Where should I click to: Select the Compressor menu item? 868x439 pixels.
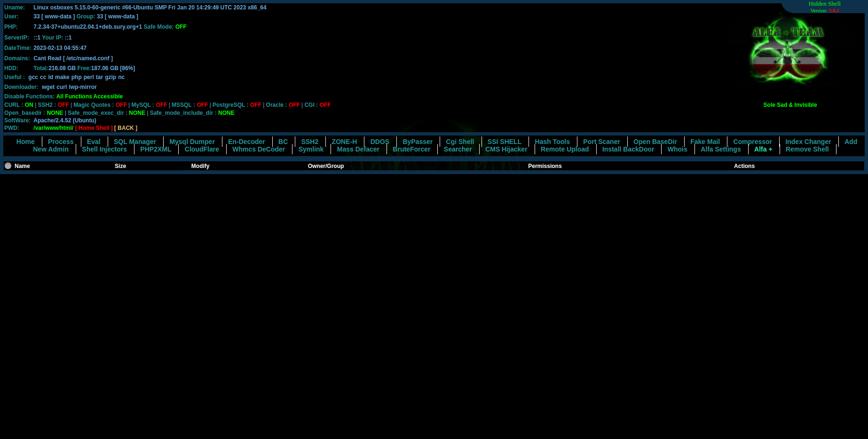(752, 142)
